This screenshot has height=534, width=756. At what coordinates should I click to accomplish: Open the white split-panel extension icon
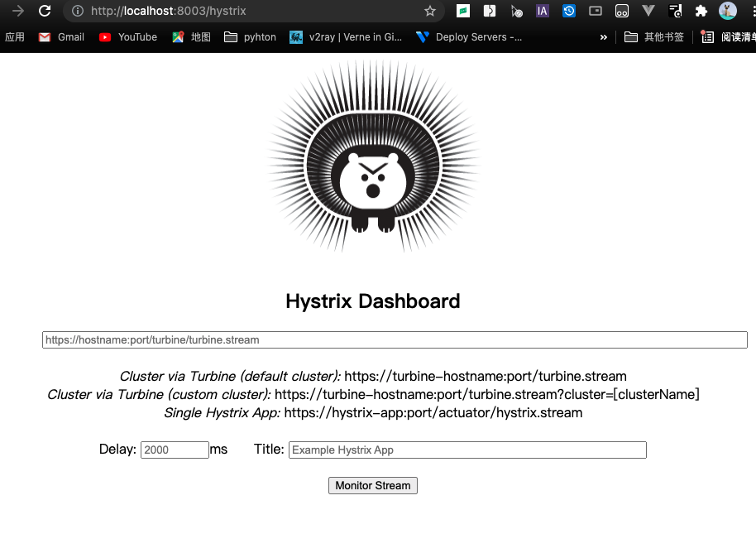490,11
